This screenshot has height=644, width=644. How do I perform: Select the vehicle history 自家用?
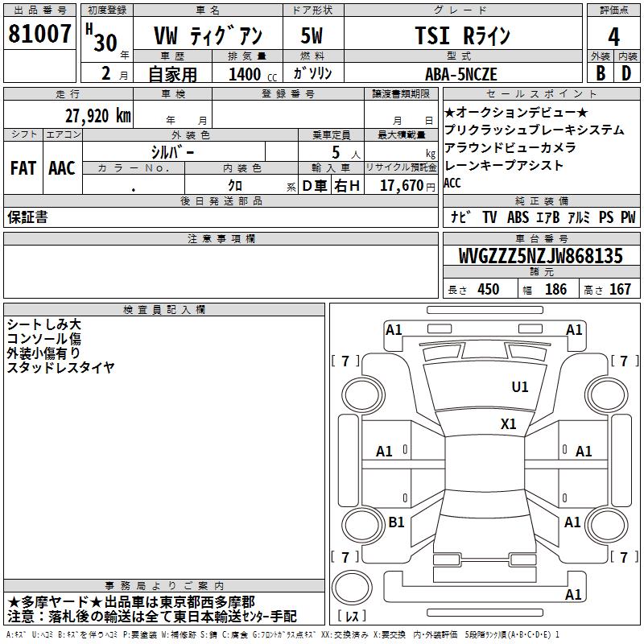[x=172, y=74]
